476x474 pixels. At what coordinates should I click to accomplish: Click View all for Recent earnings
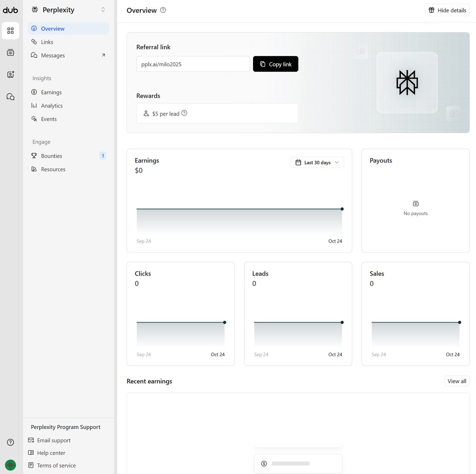[457, 381]
